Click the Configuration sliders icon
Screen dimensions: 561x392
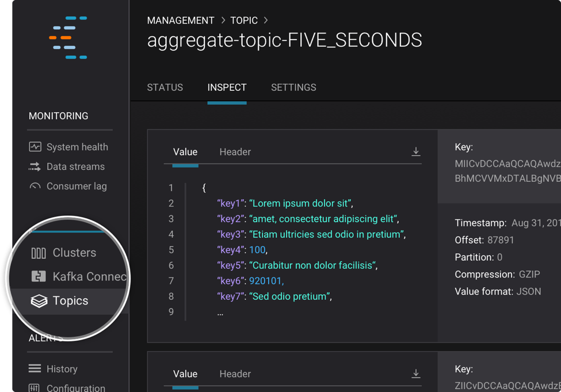pos(34,388)
